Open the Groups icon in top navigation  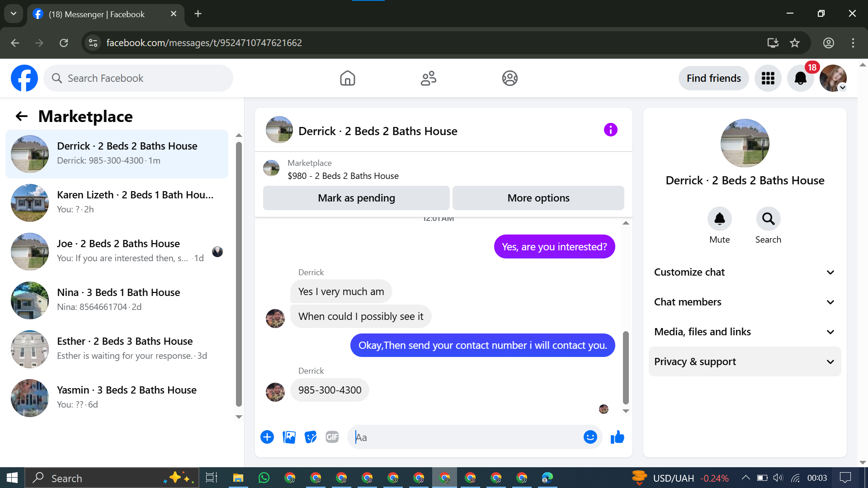[x=509, y=78]
